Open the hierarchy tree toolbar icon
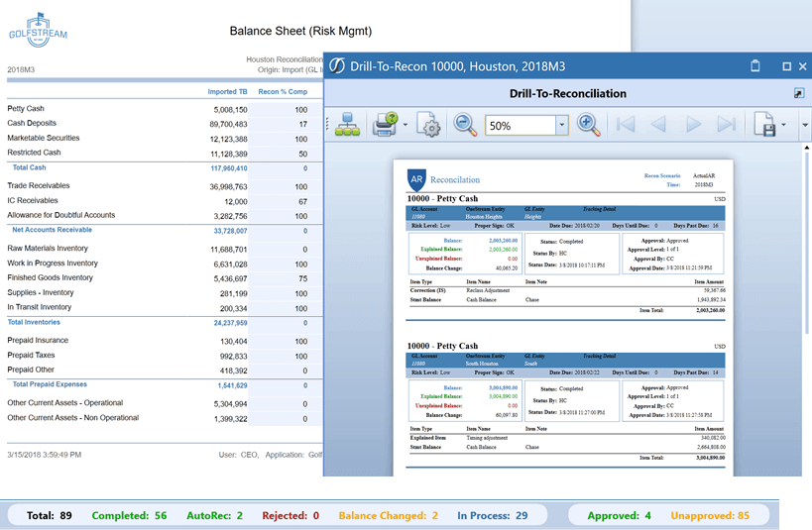 [347, 125]
